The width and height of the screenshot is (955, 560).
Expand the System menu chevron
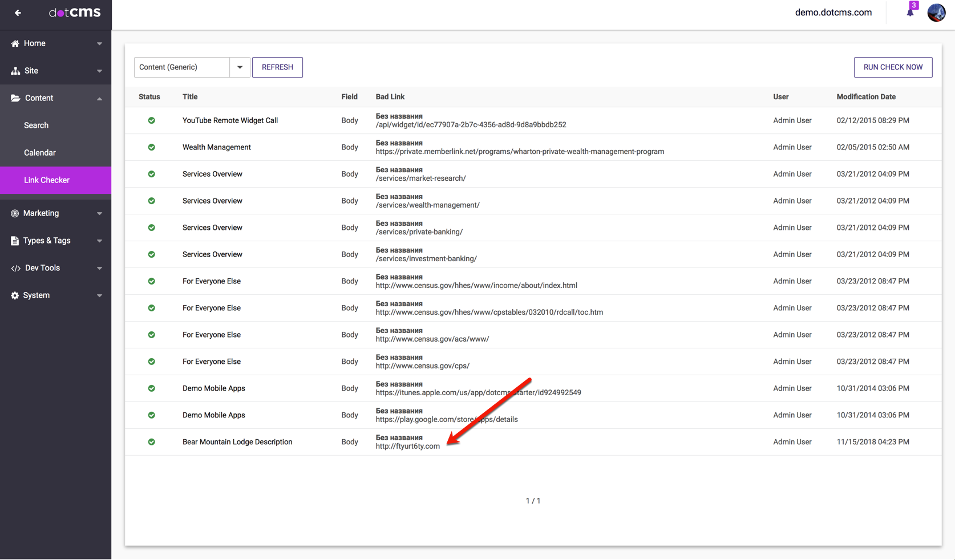(99, 295)
